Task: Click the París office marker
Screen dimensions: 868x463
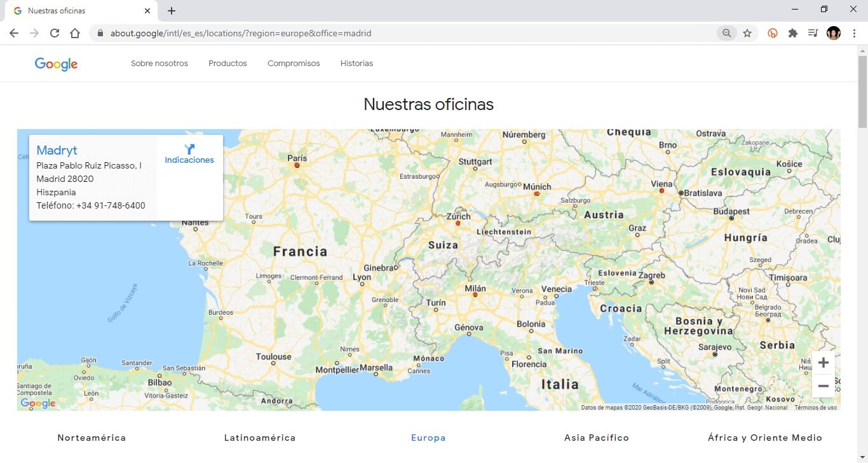Action: point(297,165)
